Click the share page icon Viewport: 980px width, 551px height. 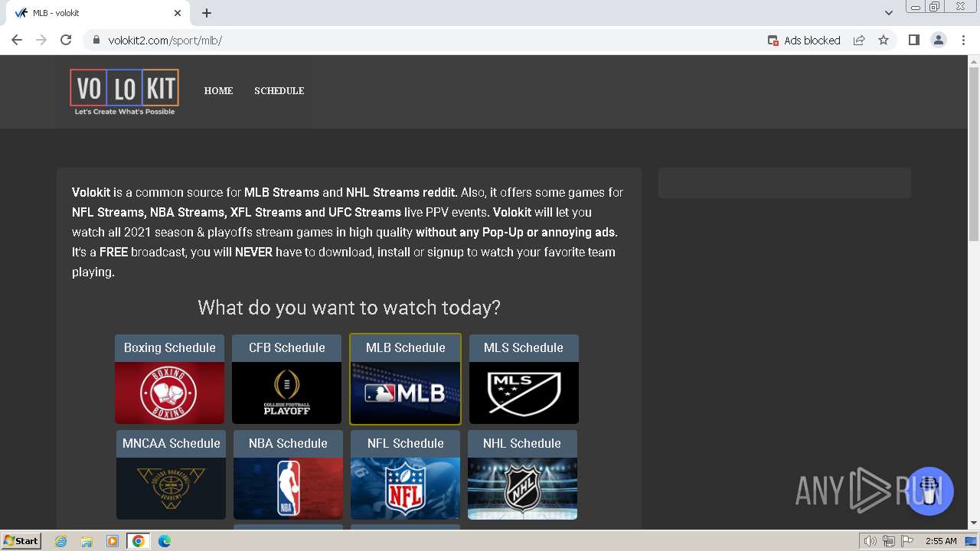(x=859, y=40)
